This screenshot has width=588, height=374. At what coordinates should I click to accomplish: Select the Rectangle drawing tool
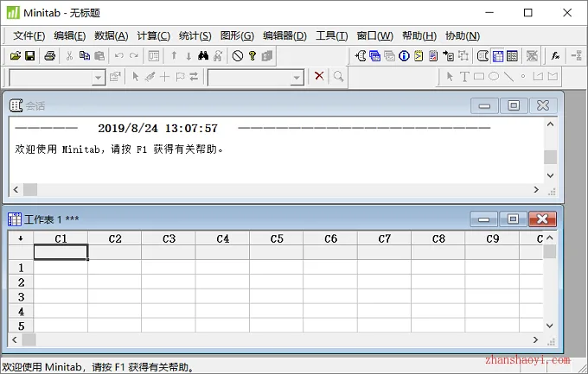[x=479, y=77]
